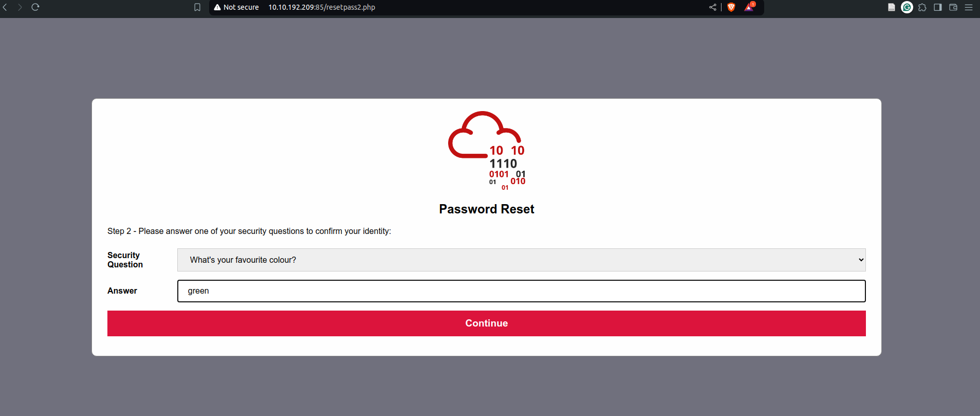Open the share icon in address bar
Image resolution: width=980 pixels, height=416 pixels.
(x=713, y=7)
